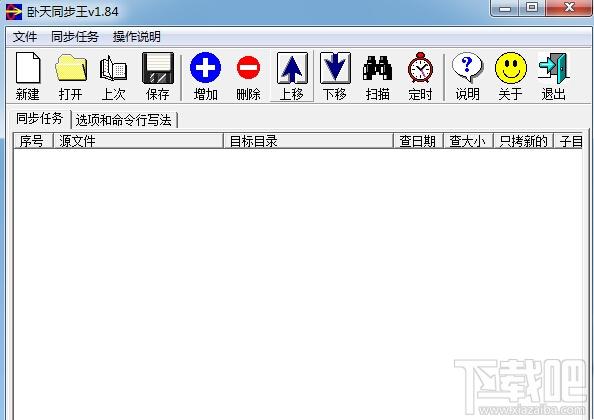
Task: Create a new task file with 新建
Action: 28,76
